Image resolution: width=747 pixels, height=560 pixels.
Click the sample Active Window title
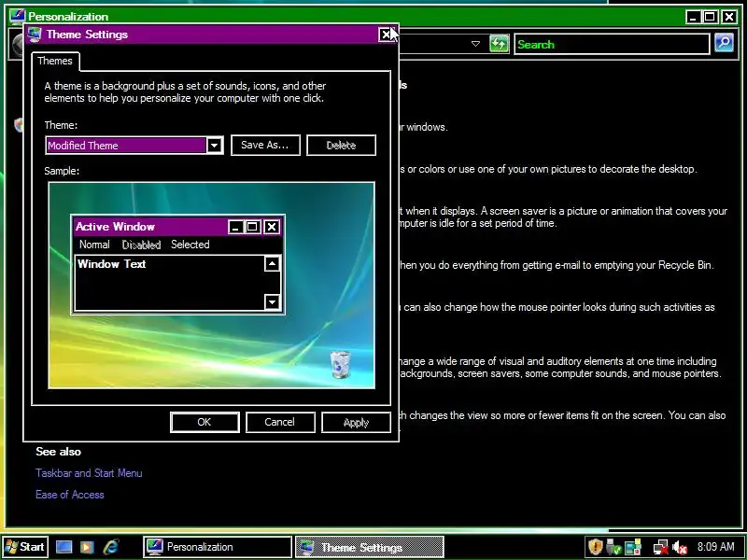115,227
